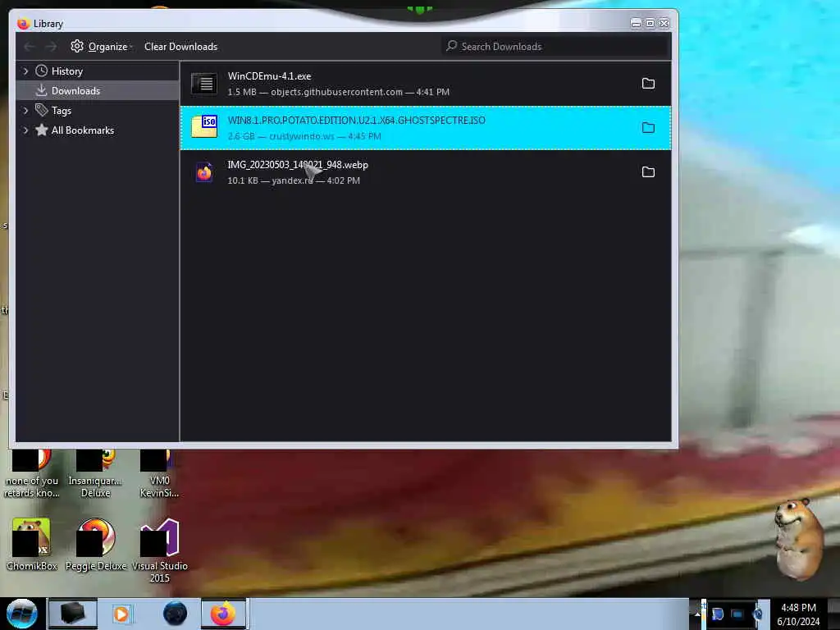Screen dimensions: 840x630
Task: Show hidden system tray icons
Action: click(697, 614)
